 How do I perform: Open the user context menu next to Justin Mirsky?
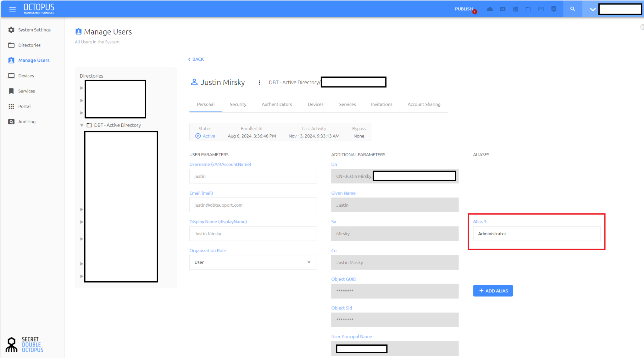[x=259, y=82]
